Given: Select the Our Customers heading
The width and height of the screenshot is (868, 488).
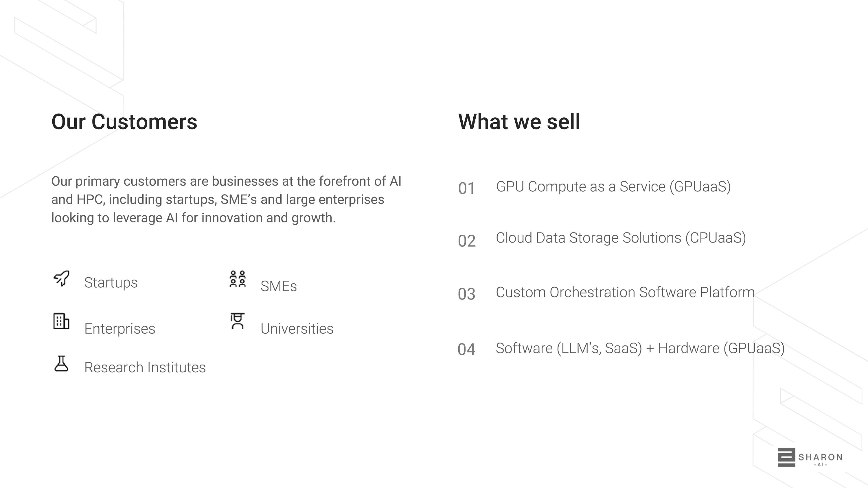Looking at the screenshot, I should (124, 122).
